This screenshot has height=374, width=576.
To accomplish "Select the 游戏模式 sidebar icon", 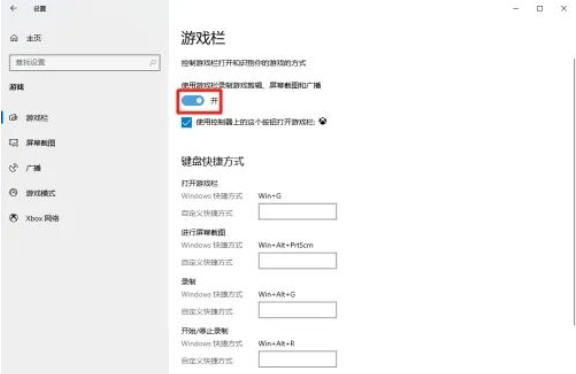I will point(13,193).
